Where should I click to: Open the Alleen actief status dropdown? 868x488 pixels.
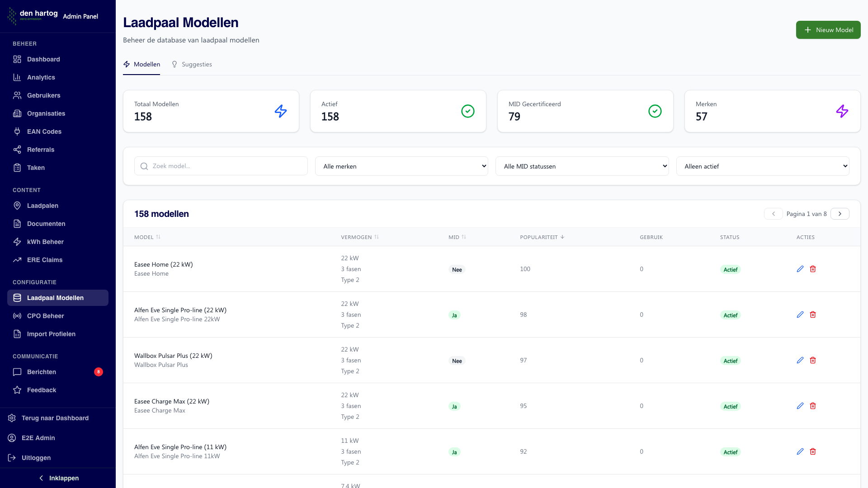(x=762, y=166)
